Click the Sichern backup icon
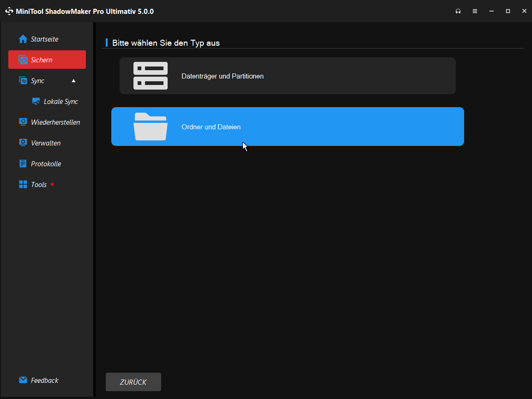 [x=23, y=60]
